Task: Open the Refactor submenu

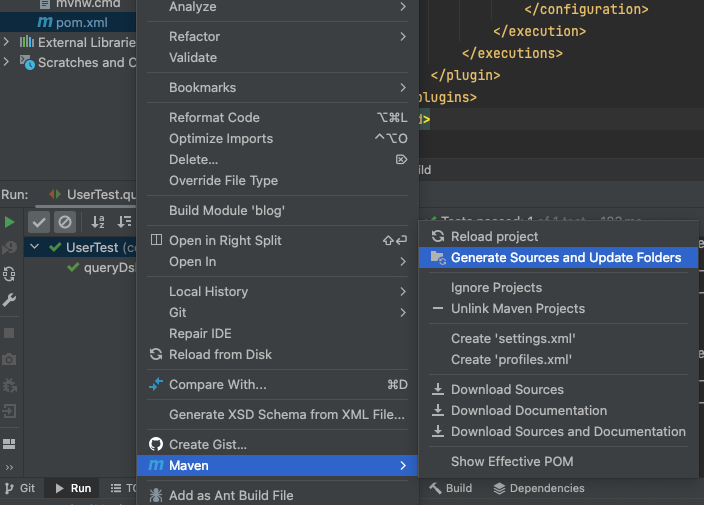Action: 277,36
